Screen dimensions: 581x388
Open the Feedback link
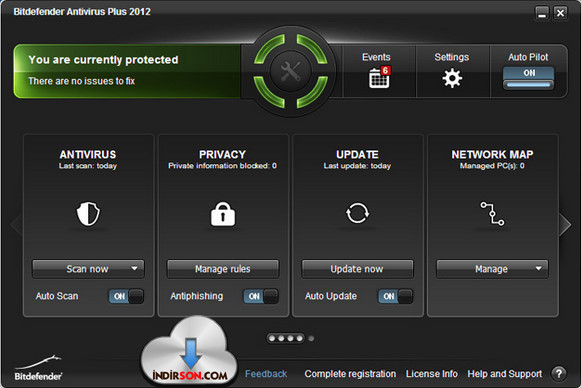(x=266, y=374)
